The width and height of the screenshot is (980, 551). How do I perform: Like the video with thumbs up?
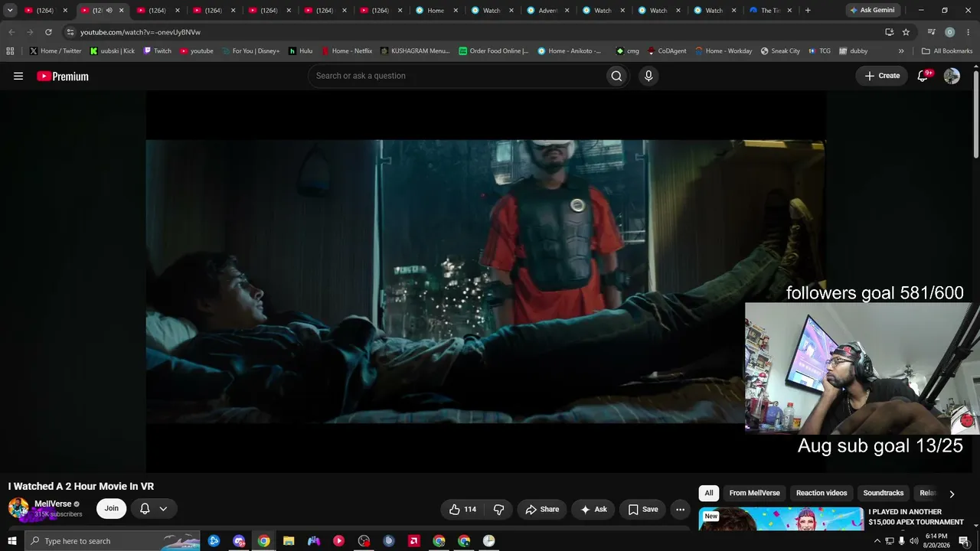(462, 509)
